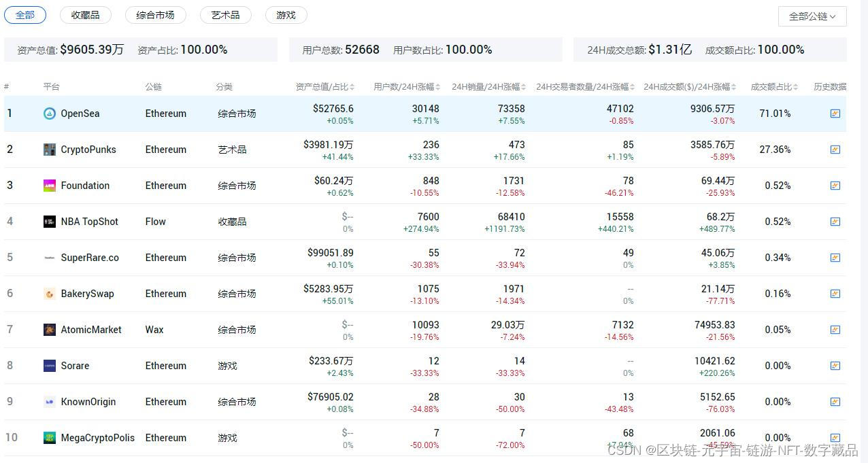Click the 9306.57万 trading volume value
The height and width of the screenshot is (463, 868).
(712, 109)
